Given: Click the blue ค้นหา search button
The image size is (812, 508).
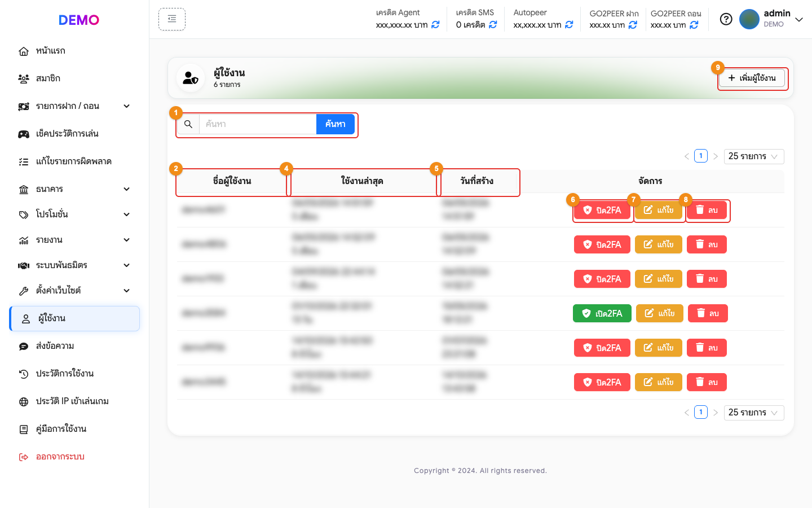Looking at the screenshot, I should tap(336, 124).
